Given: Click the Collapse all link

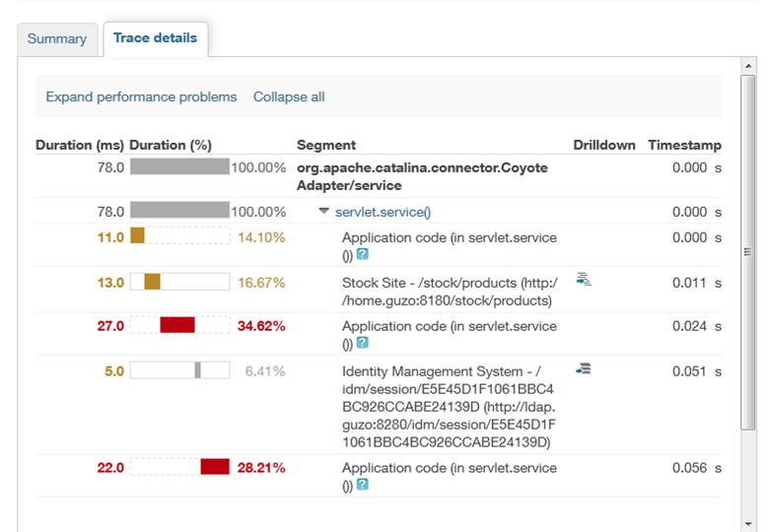Looking at the screenshot, I should (x=289, y=97).
